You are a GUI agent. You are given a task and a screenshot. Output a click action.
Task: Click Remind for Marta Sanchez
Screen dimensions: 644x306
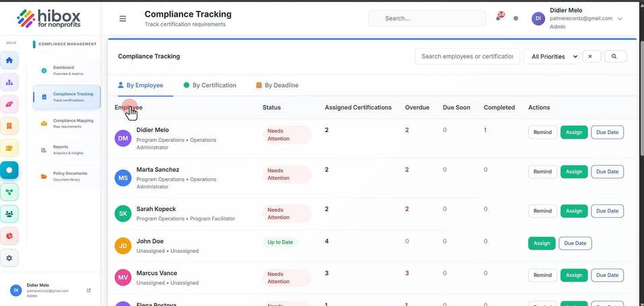[x=542, y=171]
